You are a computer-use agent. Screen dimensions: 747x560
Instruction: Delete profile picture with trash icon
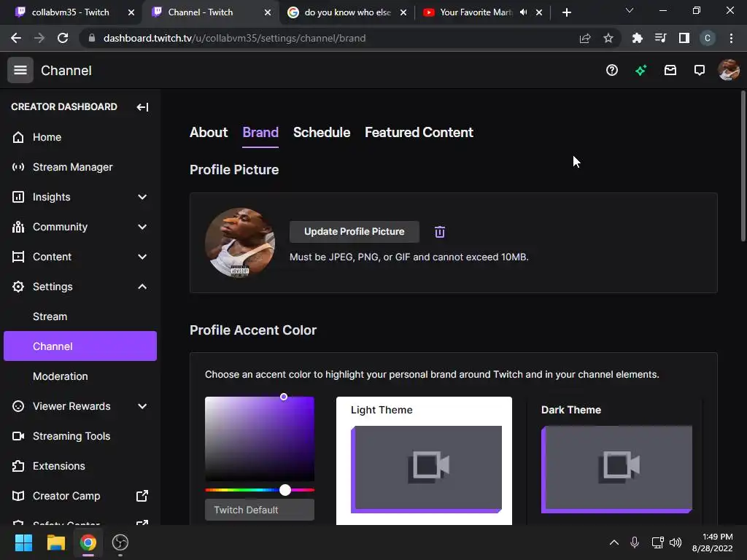click(440, 232)
